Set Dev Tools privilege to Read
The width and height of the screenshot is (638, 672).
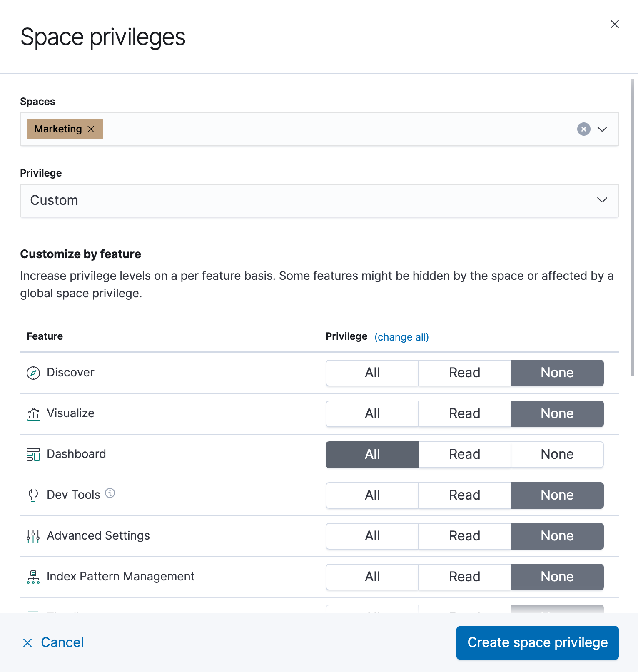[464, 495]
